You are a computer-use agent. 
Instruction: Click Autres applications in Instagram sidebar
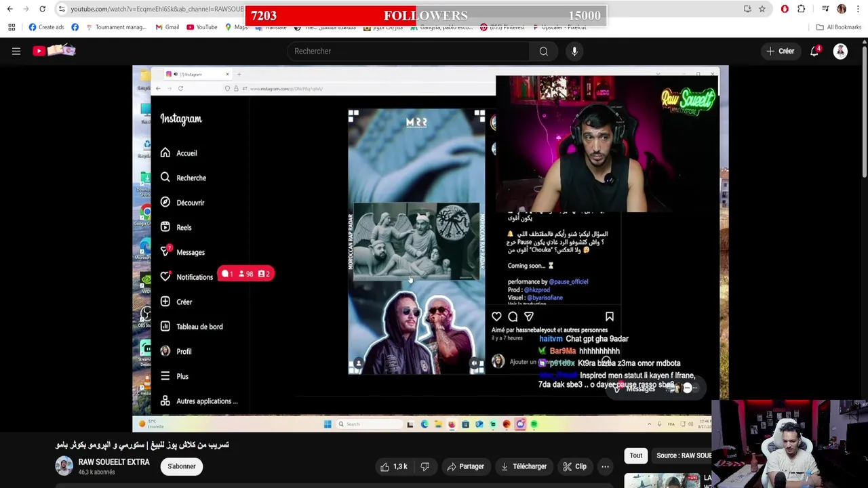pyautogui.click(x=199, y=401)
